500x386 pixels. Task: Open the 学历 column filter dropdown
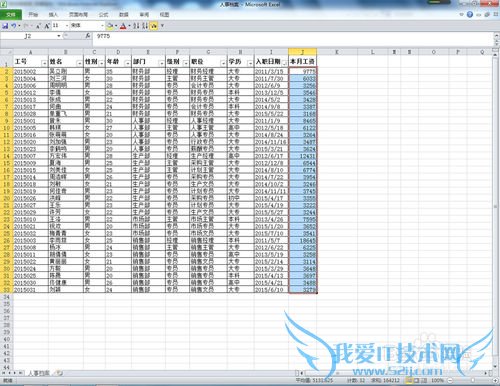point(250,63)
